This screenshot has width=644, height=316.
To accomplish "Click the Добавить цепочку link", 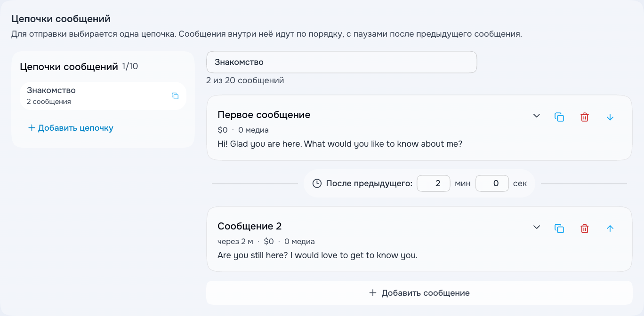I will click(71, 128).
